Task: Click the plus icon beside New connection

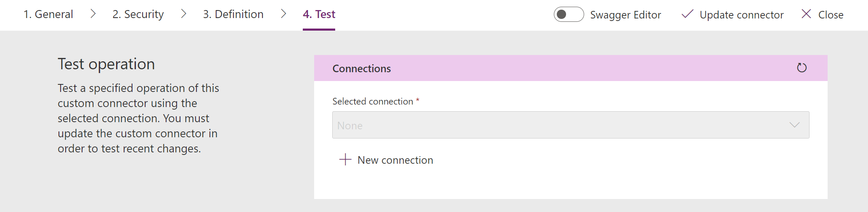Action: (345, 160)
